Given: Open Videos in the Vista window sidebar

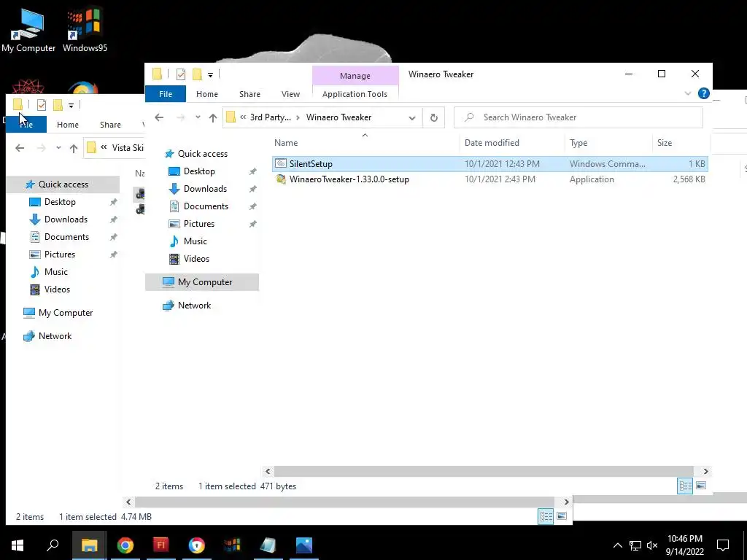Looking at the screenshot, I should (x=57, y=289).
